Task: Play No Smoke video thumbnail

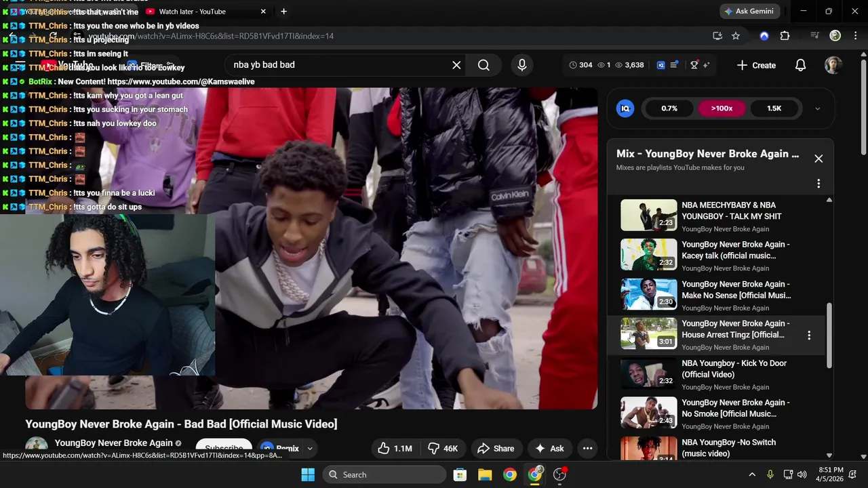Action: 649,413
